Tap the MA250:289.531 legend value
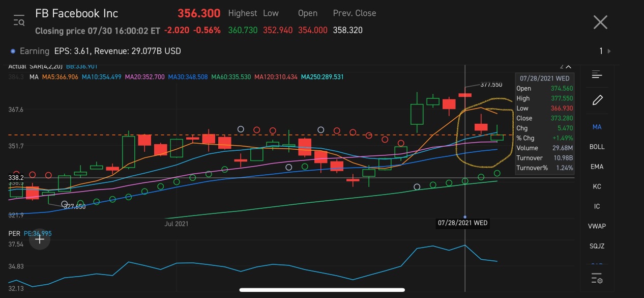This screenshot has width=644, height=298. (x=323, y=77)
